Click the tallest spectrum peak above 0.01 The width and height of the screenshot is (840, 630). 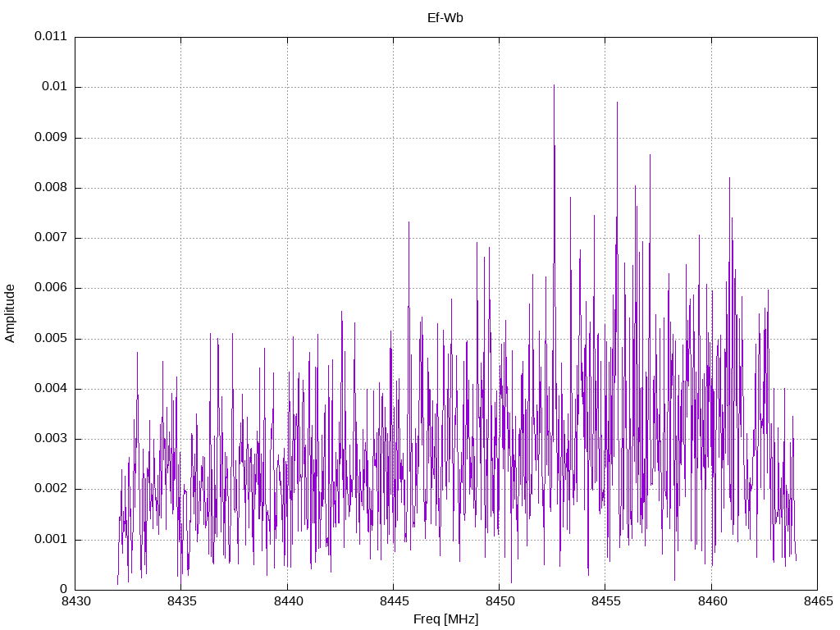554,85
